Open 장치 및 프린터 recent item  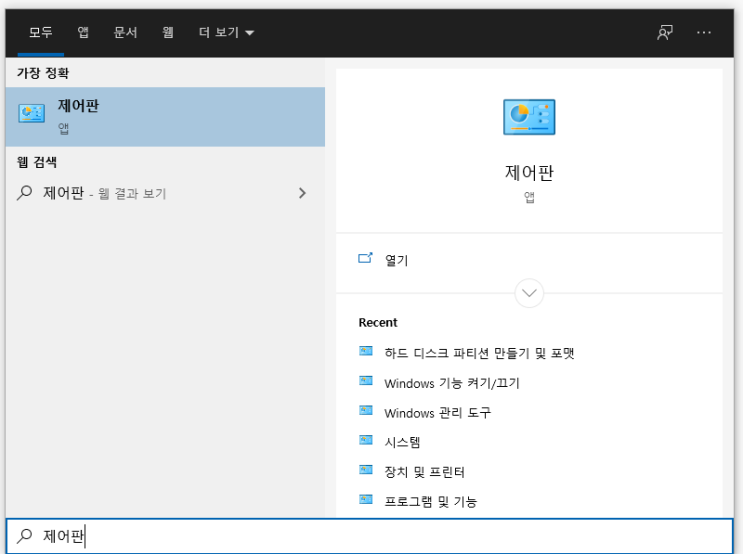coord(425,472)
